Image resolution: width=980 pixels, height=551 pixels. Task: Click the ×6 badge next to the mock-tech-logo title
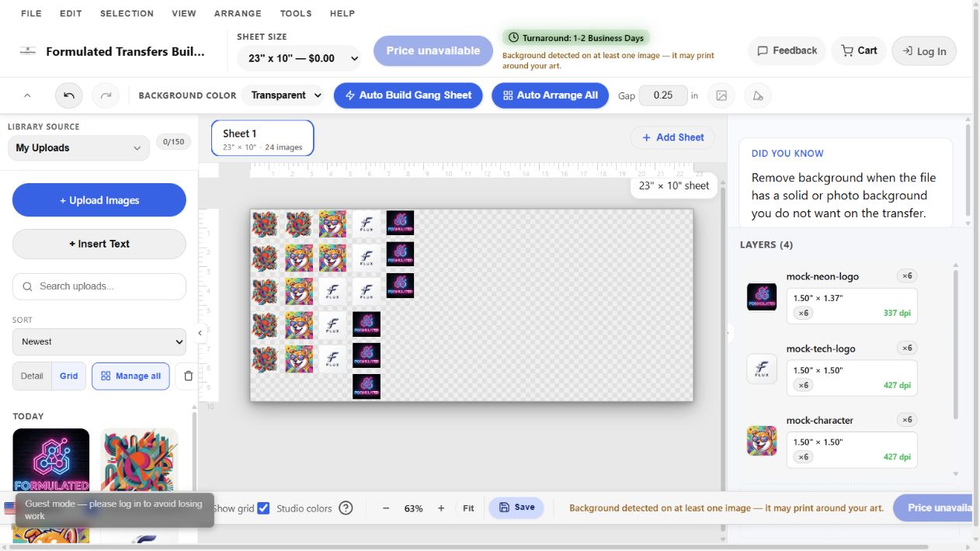(x=907, y=348)
